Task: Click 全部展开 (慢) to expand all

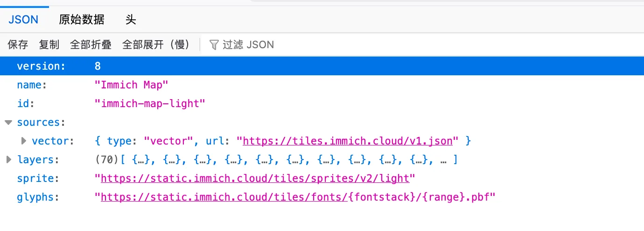Action: coord(156,45)
